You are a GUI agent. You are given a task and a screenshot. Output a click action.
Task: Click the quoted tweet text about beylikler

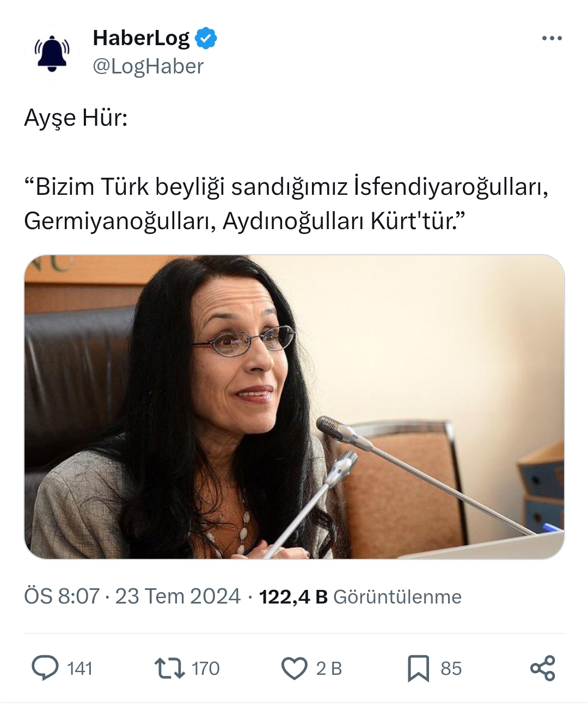[286, 204]
